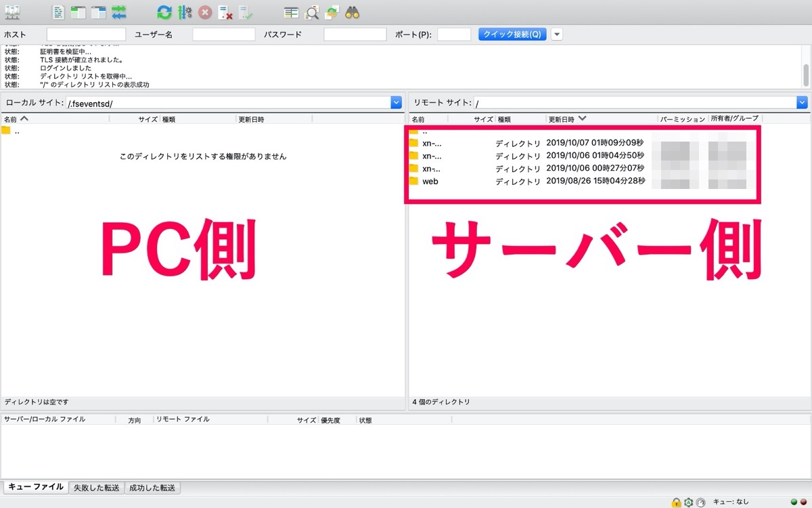Image resolution: width=812 pixels, height=508 pixels.
Task: Click the encryption lock status icon
Action: [675, 502]
